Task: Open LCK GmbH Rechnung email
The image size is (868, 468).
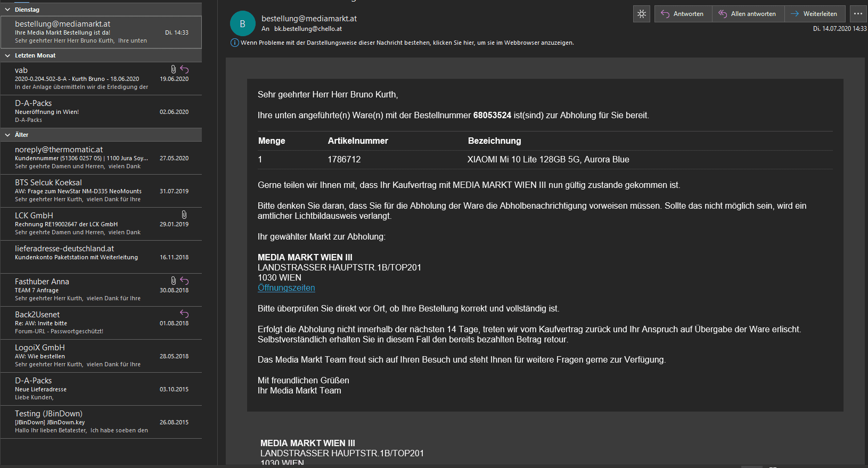Action: coord(101,224)
